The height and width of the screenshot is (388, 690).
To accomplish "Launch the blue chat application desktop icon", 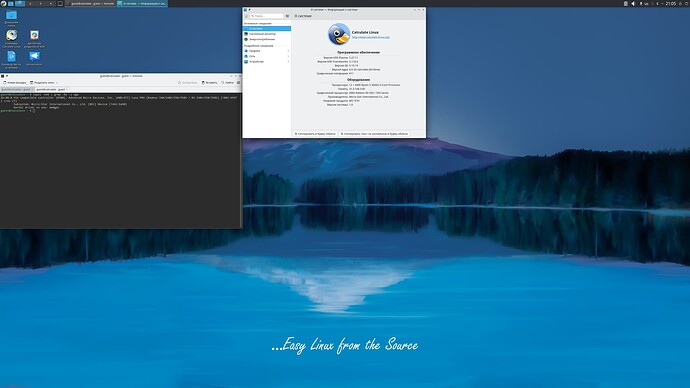I will (x=34, y=58).
